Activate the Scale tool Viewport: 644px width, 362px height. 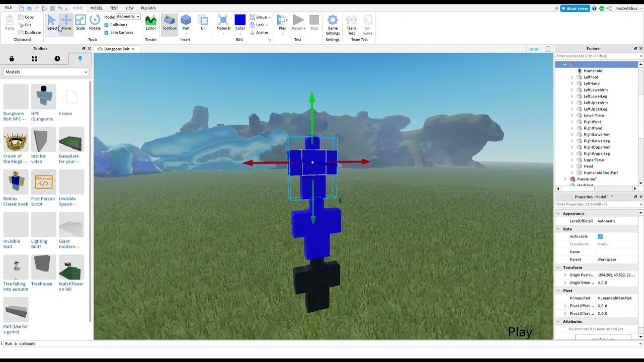(x=80, y=23)
